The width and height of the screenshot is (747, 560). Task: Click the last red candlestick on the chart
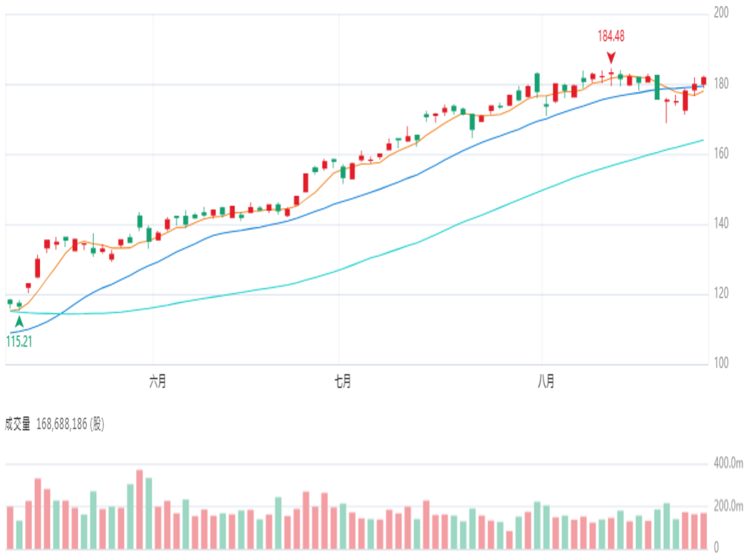(x=704, y=81)
